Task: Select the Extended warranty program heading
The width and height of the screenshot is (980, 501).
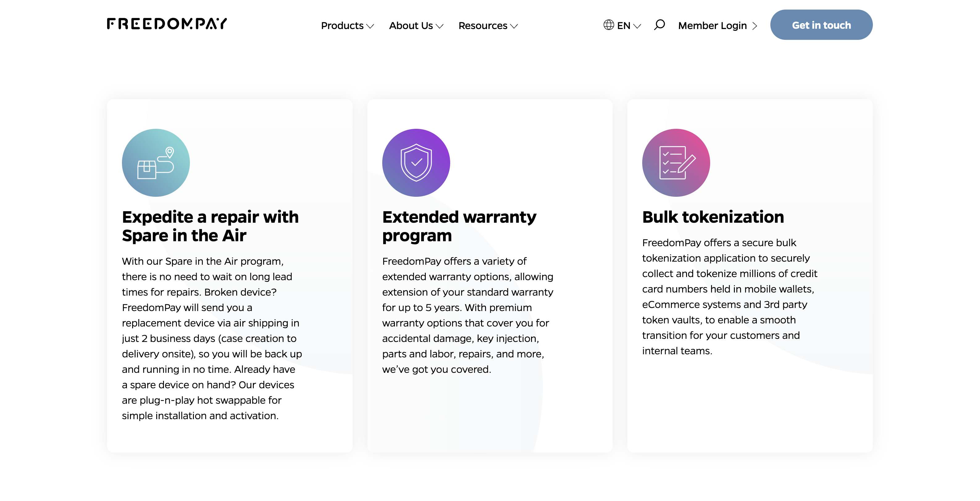Action: click(459, 226)
